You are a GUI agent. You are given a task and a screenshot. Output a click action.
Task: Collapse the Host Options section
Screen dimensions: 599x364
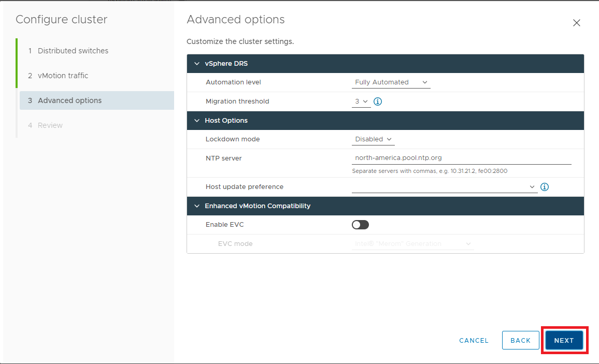[x=196, y=121]
